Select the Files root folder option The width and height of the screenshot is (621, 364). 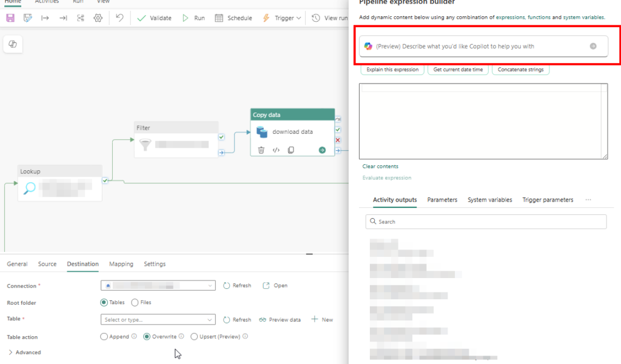pos(135,302)
